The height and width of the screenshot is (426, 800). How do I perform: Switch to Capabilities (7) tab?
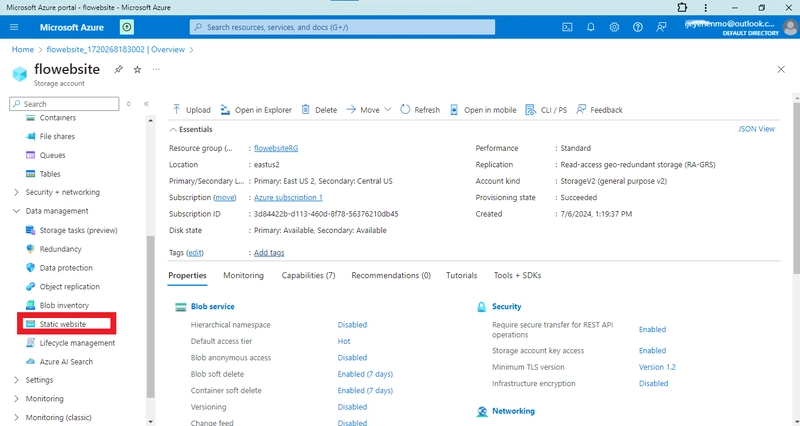tap(308, 275)
